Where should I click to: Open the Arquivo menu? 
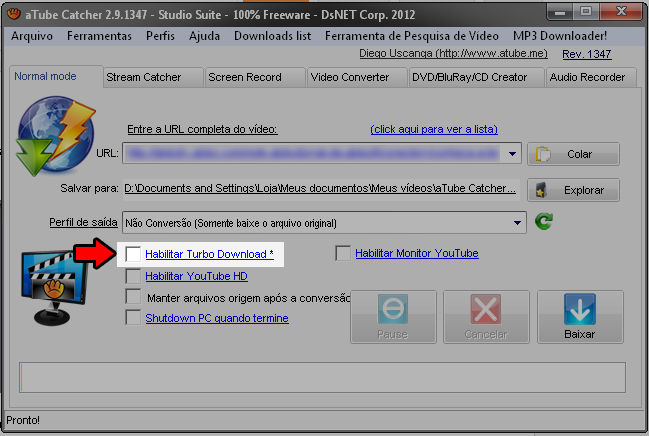32,36
